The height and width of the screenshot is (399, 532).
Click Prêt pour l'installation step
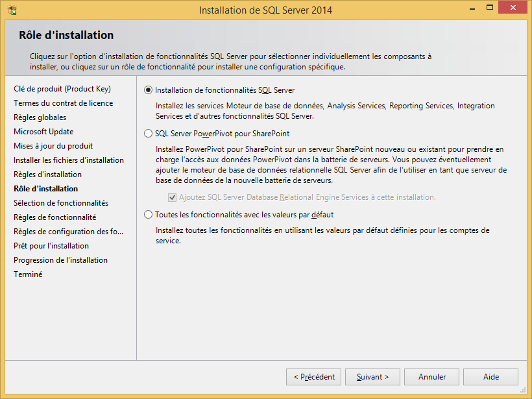coord(51,246)
